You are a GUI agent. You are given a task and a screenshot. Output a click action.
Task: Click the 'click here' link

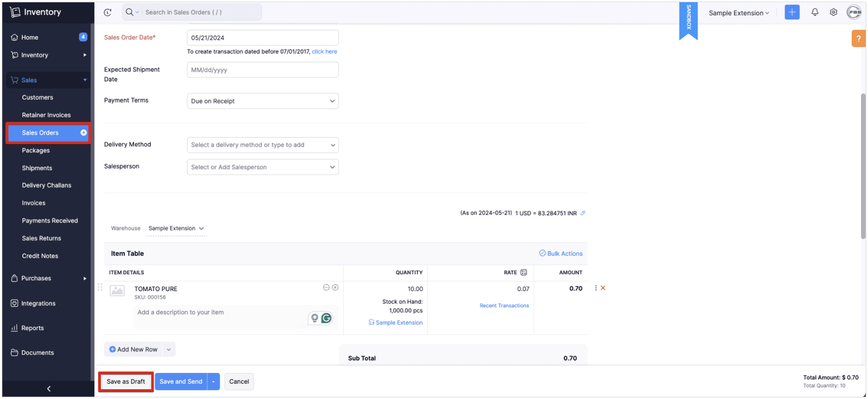pos(324,52)
